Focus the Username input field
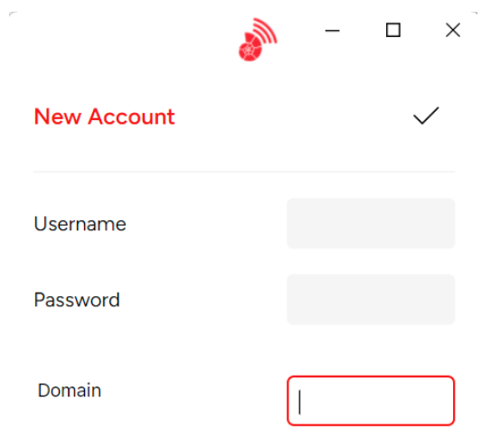 [371, 223]
